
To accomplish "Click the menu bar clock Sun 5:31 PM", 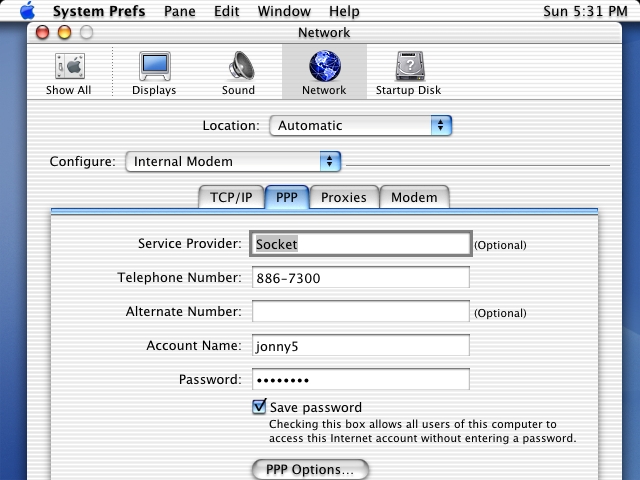I will 585,11.
